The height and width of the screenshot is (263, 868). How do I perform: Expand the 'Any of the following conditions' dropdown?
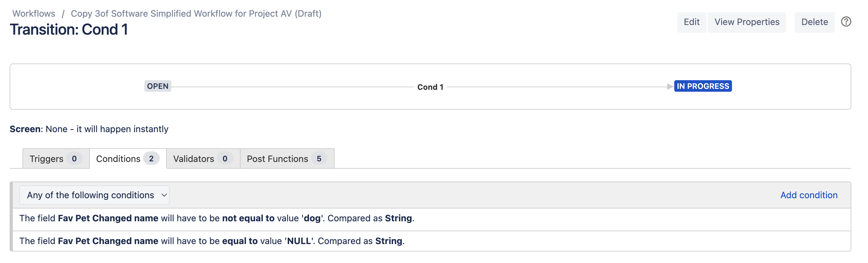tap(94, 195)
